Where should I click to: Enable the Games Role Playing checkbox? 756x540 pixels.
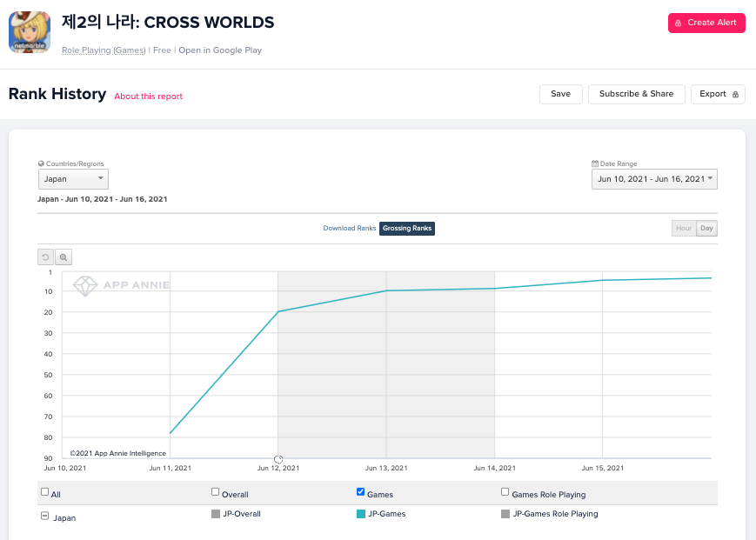[505, 492]
